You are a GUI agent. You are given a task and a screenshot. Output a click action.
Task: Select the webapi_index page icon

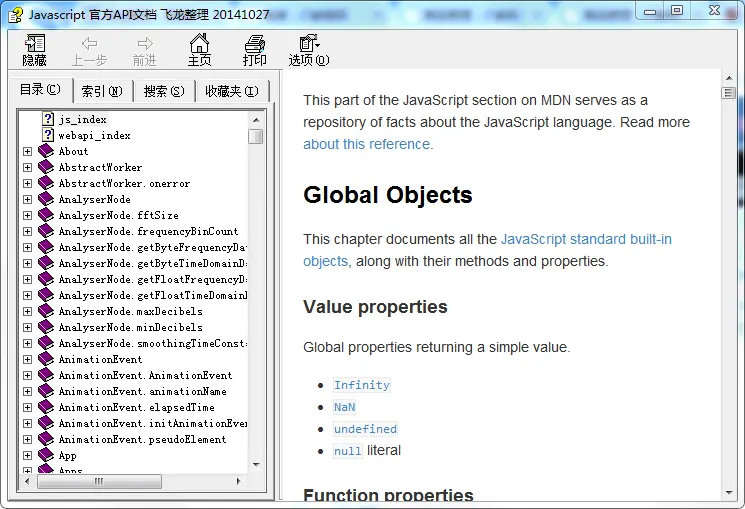coord(47,135)
